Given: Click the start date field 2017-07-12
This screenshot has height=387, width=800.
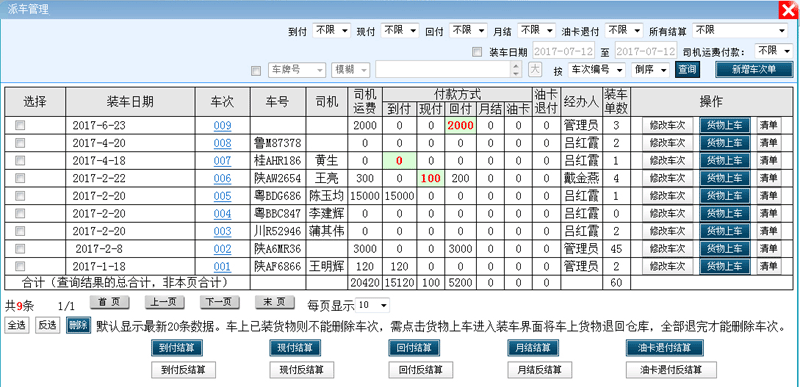Looking at the screenshot, I should click(564, 51).
